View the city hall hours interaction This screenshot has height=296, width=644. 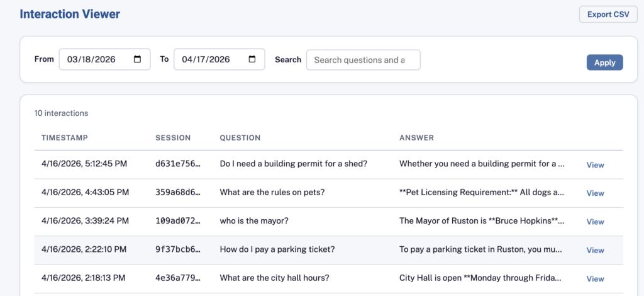click(x=595, y=278)
